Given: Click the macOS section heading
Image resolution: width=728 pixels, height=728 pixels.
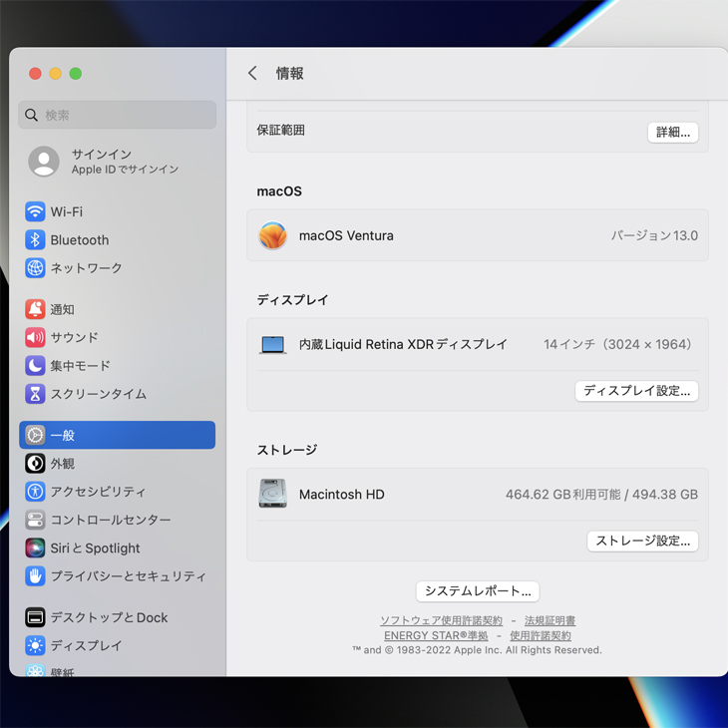Looking at the screenshot, I should [279, 191].
